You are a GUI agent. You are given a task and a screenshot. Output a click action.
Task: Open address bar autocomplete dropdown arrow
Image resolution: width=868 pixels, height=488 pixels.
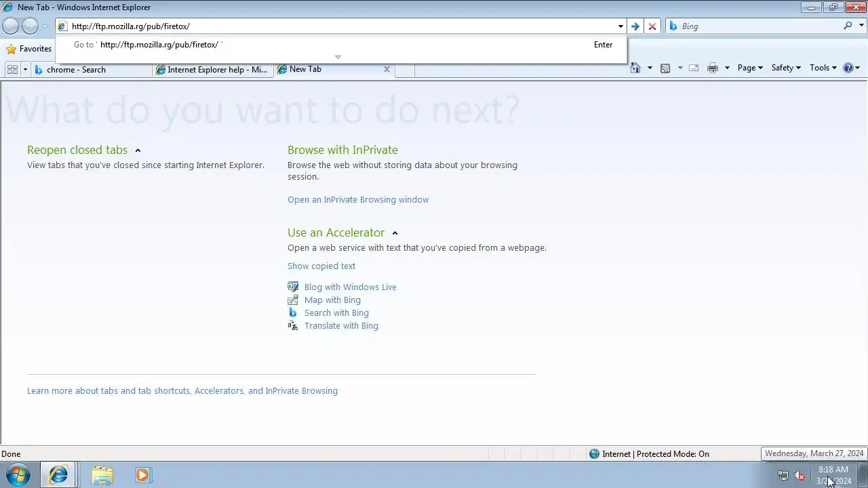click(x=620, y=26)
